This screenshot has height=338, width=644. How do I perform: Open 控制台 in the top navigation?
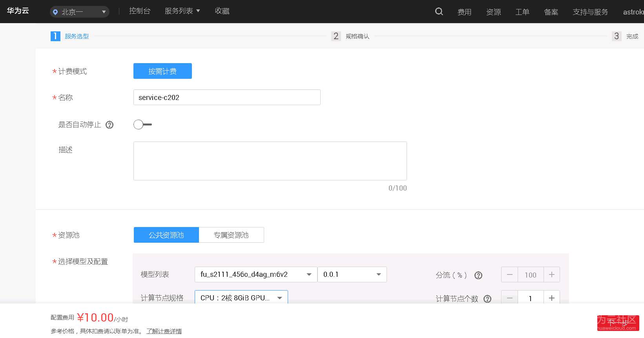click(140, 11)
